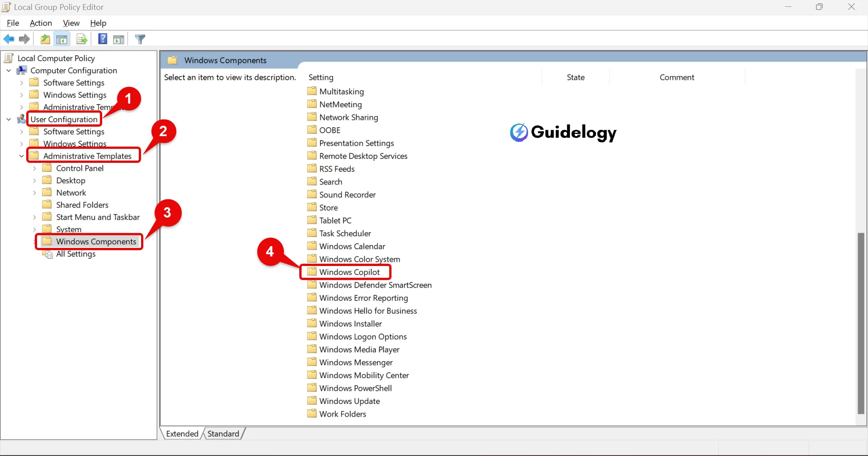868x456 pixels.
Task: Sort by the Comment column header
Action: 677,77
